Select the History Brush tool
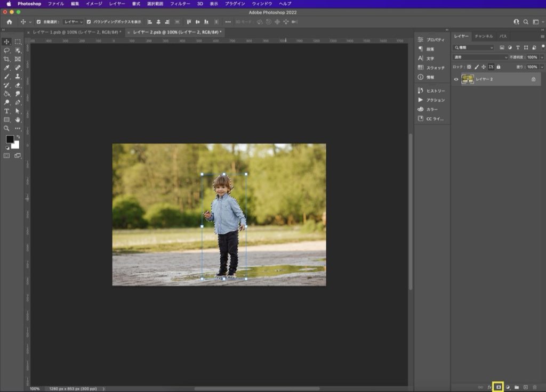This screenshot has width=546, height=392. (6, 85)
